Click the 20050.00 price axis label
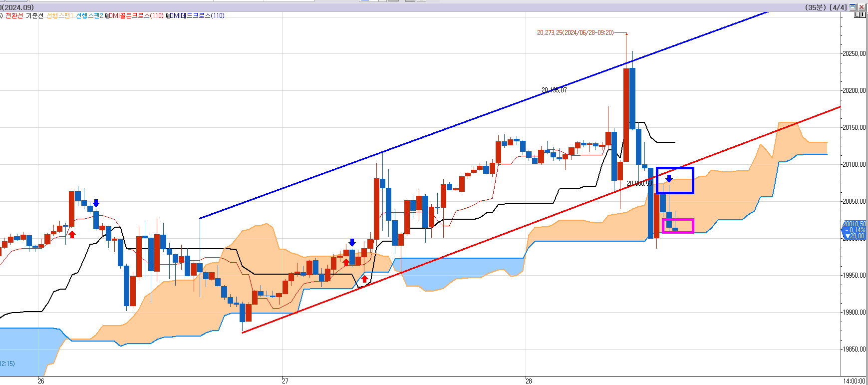868x385 pixels. (854, 202)
